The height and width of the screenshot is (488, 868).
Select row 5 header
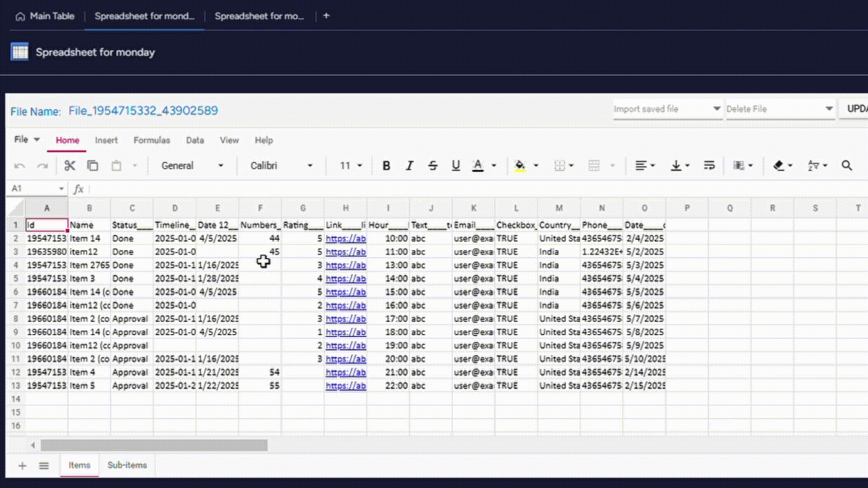click(16, 279)
